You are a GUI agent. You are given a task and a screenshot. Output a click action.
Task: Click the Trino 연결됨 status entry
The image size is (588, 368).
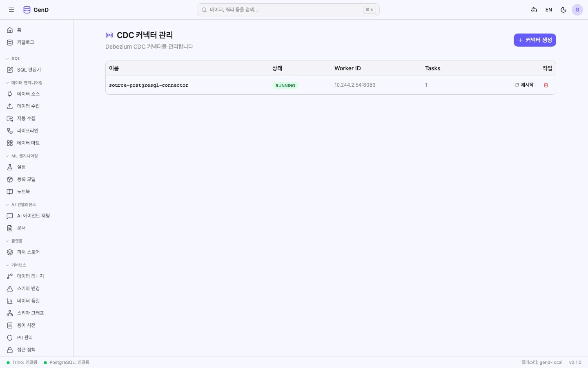22,362
